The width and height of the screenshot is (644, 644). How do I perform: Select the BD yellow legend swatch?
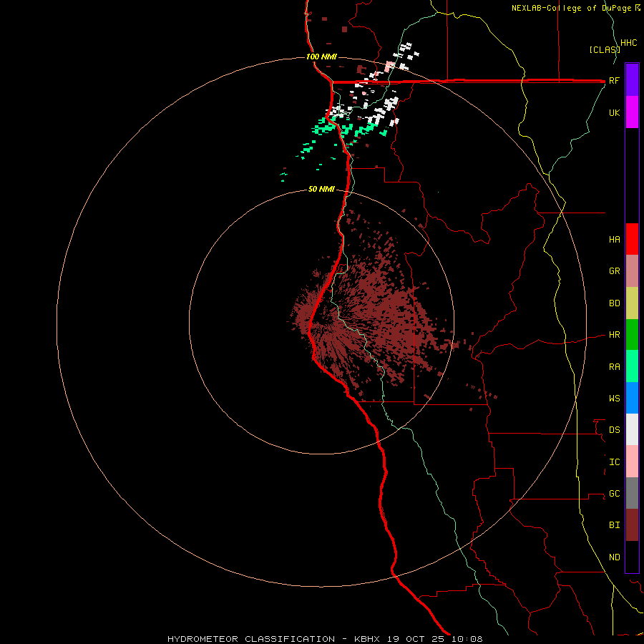pyautogui.click(x=632, y=303)
